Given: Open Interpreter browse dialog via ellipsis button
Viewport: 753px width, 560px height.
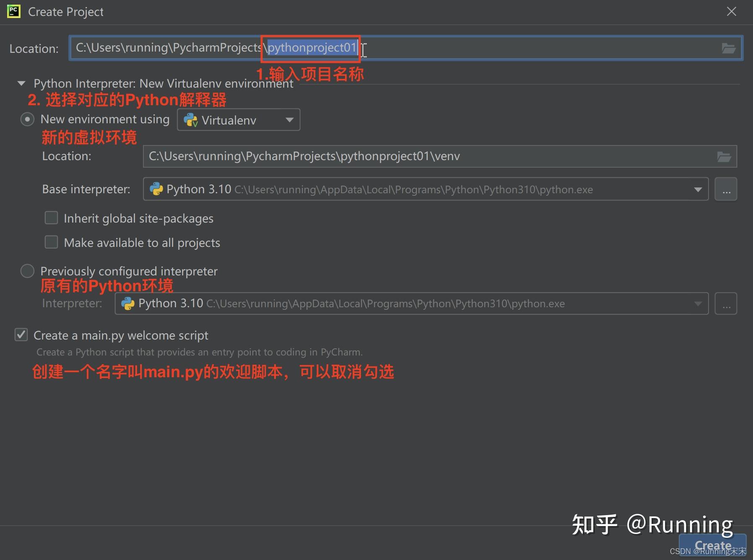Looking at the screenshot, I should coord(726,303).
